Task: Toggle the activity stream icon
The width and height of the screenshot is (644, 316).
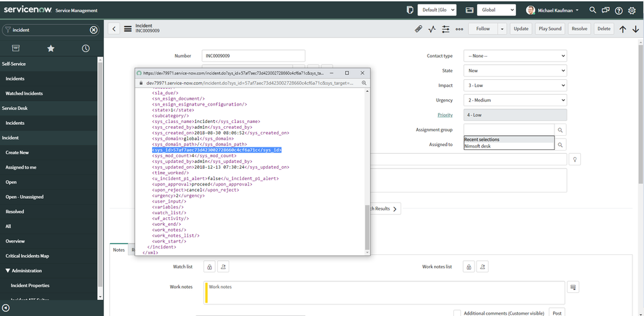Action: click(431, 29)
